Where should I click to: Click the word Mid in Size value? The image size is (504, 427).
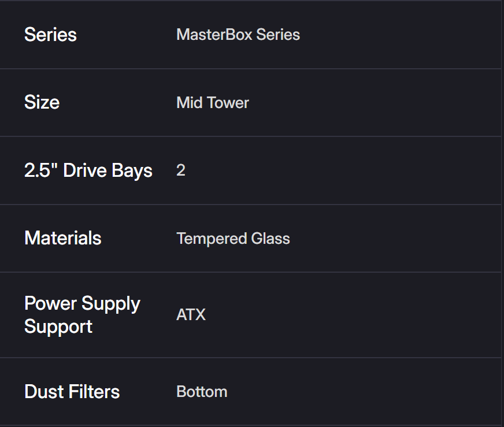(x=189, y=103)
